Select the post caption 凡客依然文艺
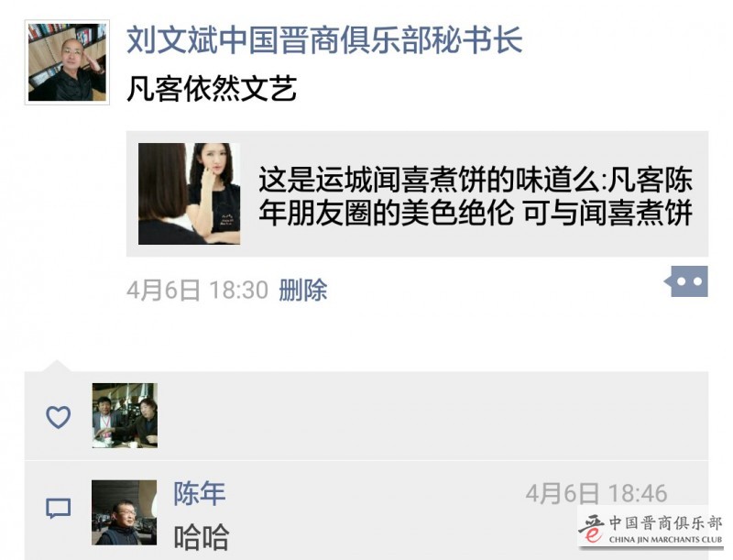 tap(212, 88)
